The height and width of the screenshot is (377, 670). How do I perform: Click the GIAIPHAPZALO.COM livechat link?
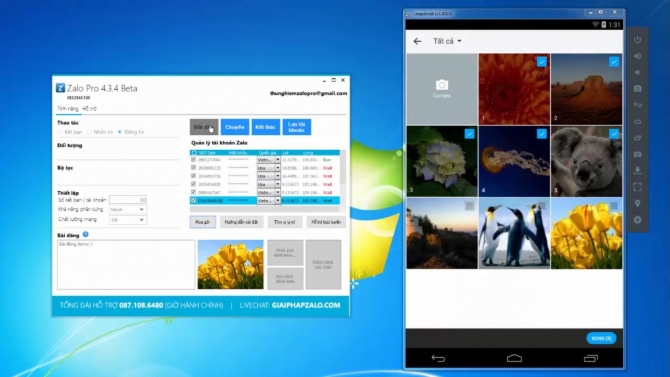point(306,305)
